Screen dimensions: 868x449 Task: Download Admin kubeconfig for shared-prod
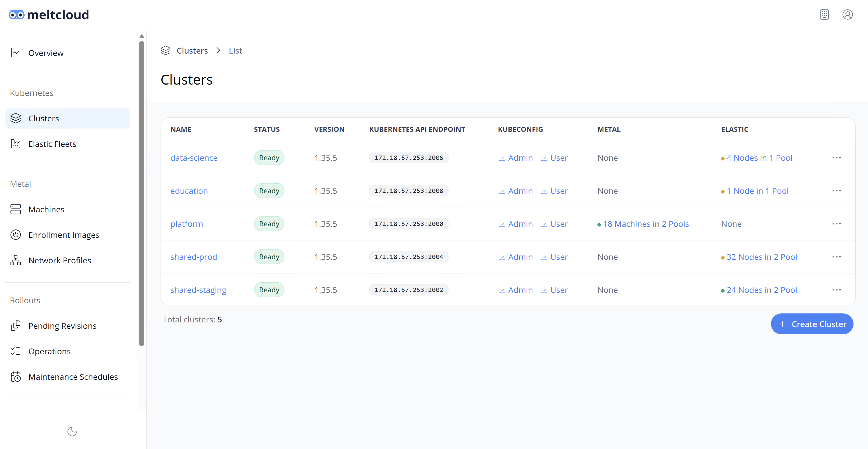coord(515,257)
